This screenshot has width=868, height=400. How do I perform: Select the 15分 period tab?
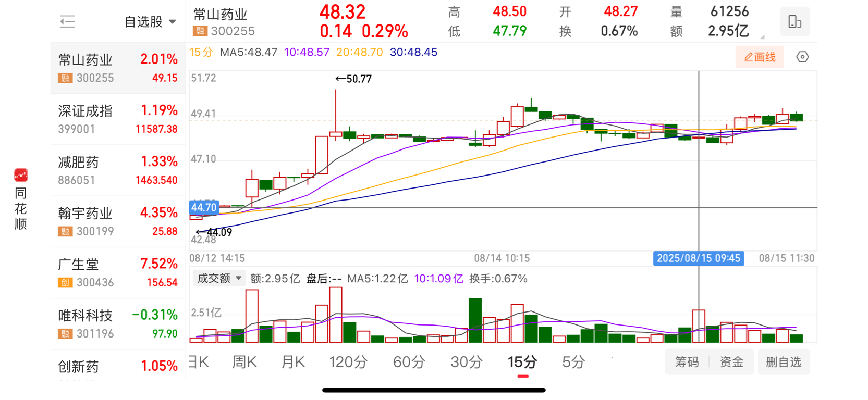pos(522,362)
